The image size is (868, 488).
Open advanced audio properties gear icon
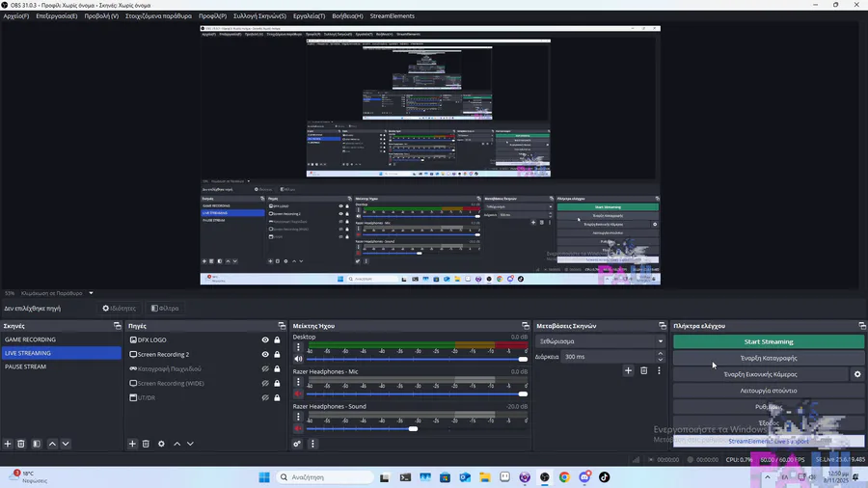coord(297,444)
